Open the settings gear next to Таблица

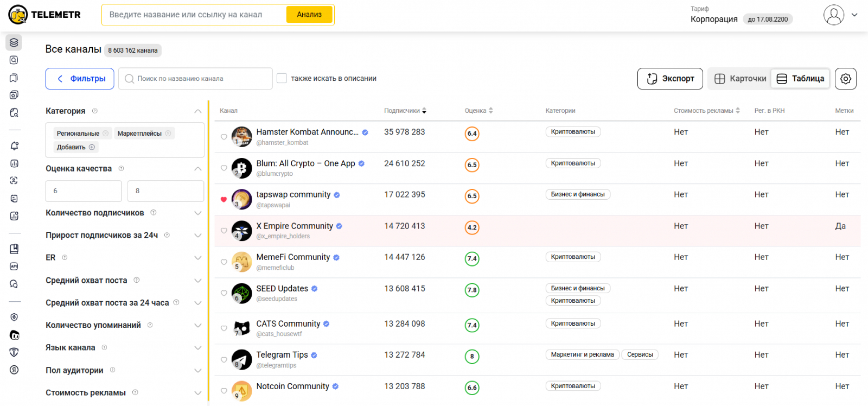click(x=845, y=79)
